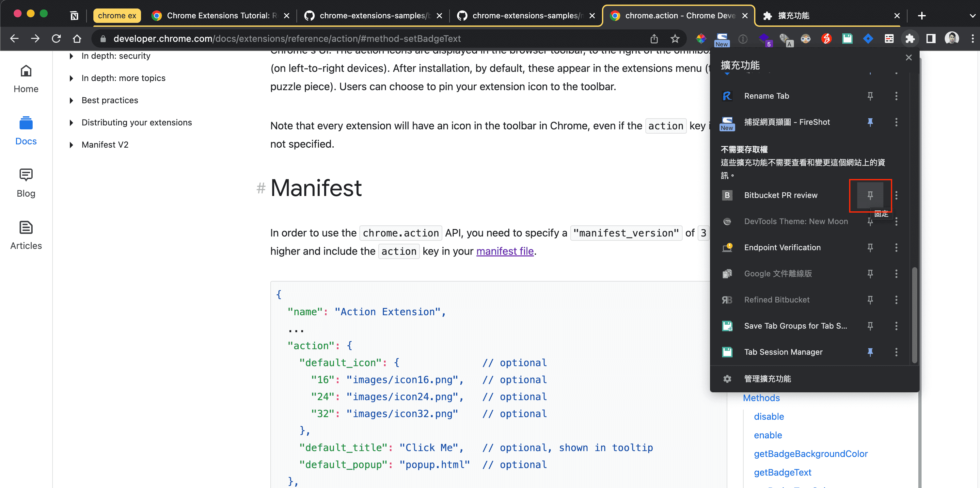Open the gear icon for managing extensions
The image size is (980, 488).
[x=727, y=379]
